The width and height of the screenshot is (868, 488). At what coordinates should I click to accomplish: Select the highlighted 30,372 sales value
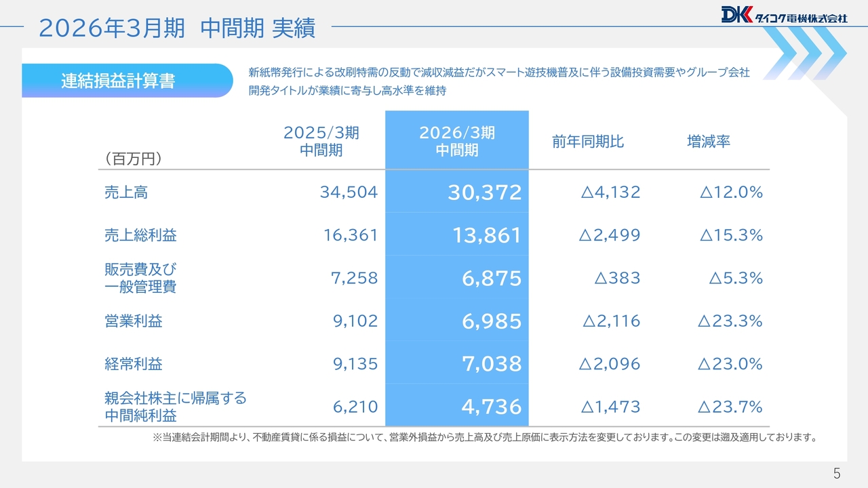point(484,192)
